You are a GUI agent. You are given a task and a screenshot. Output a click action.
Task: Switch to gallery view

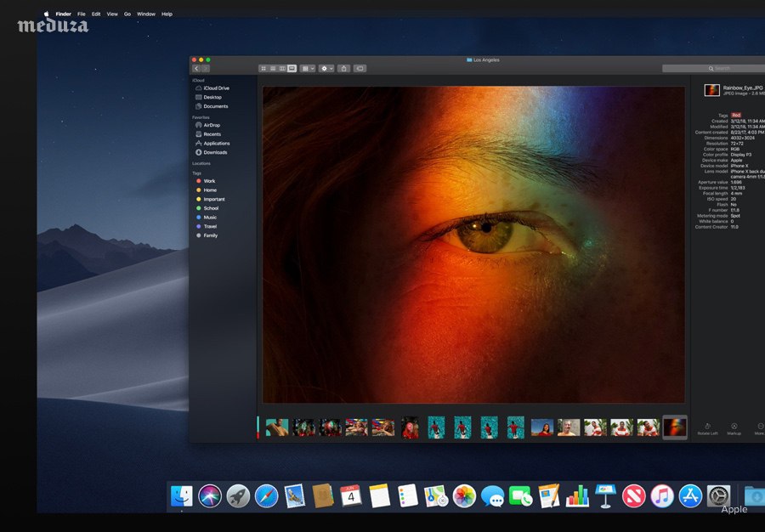click(x=292, y=69)
